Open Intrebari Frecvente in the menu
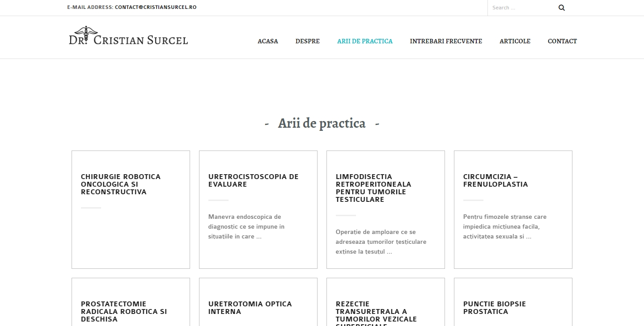 point(446,41)
